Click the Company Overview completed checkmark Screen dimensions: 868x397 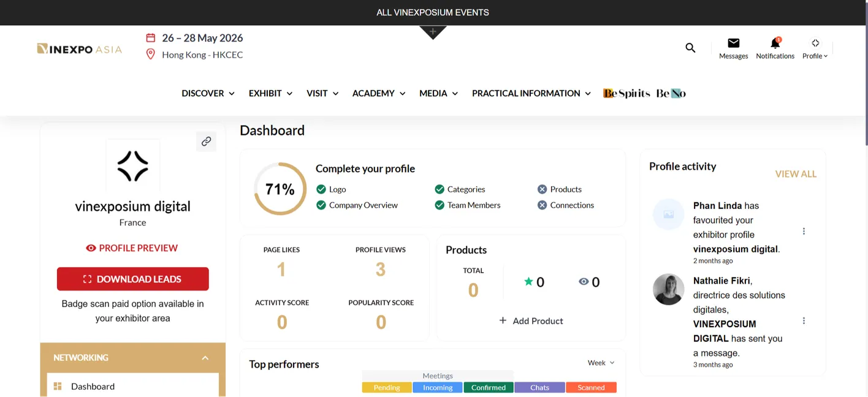[321, 205]
